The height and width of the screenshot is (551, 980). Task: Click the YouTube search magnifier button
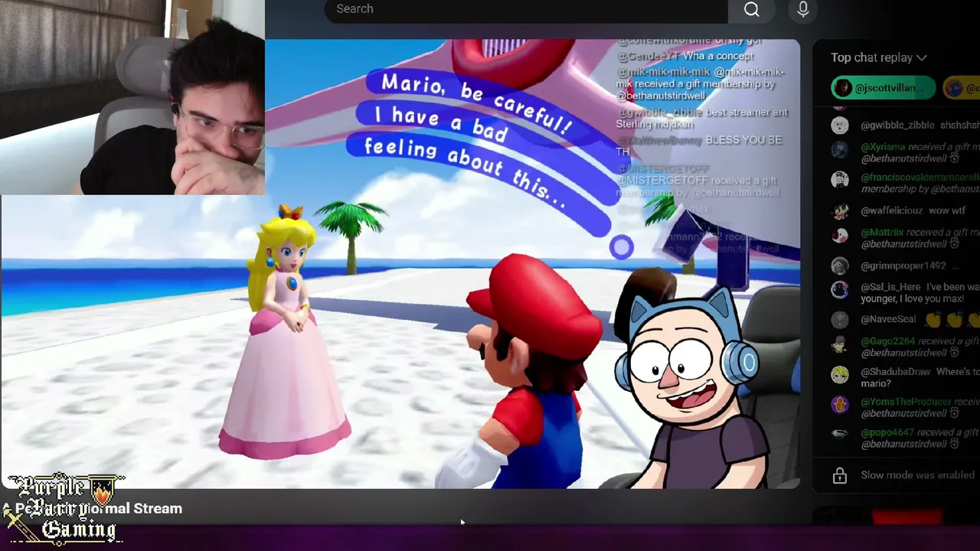[x=751, y=9]
